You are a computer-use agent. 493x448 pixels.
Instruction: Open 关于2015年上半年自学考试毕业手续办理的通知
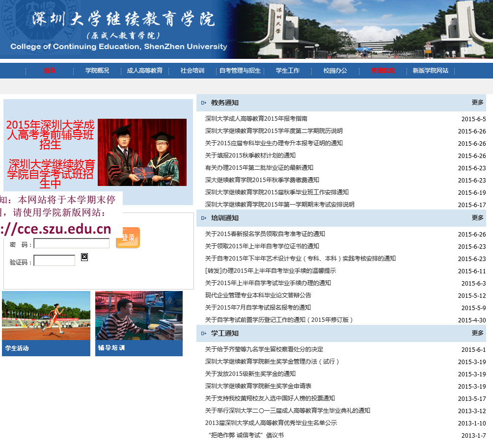click(x=268, y=283)
